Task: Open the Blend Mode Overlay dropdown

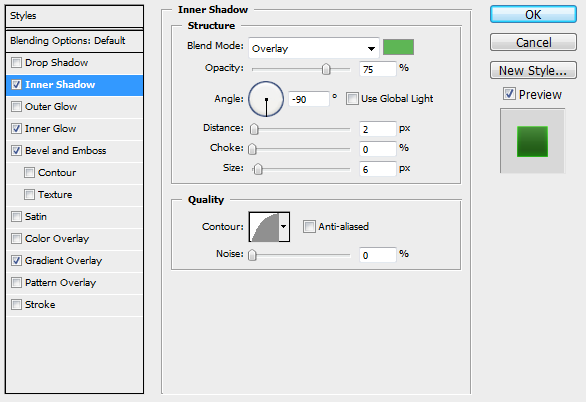Action: click(x=314, y=48)
